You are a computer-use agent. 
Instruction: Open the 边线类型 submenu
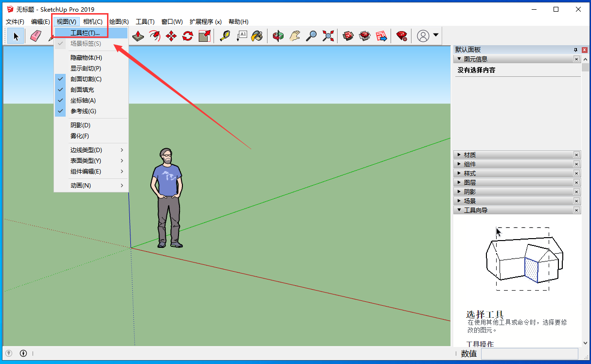[x=87, y=150]
